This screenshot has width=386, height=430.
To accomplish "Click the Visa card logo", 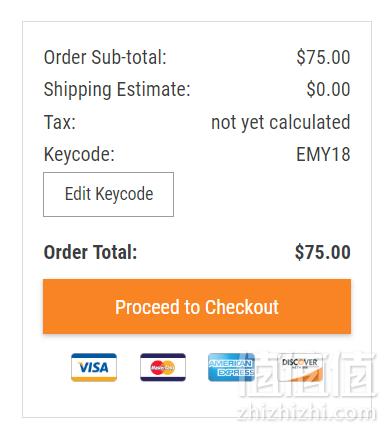I will pos(94,367).
